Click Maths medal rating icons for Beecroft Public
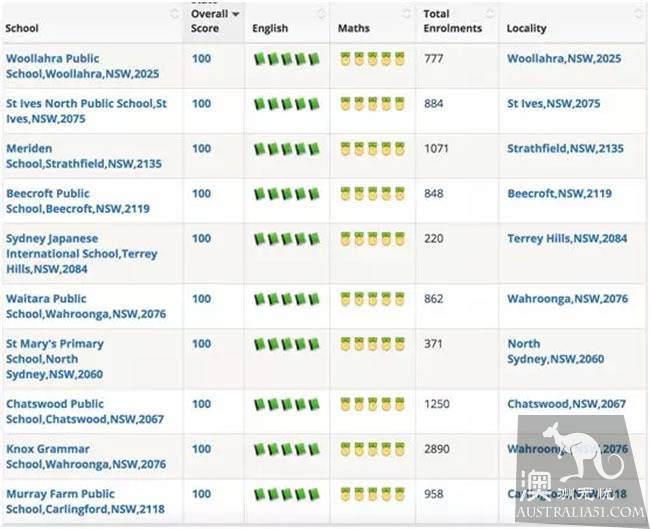Viewport: 650px width, 529px height. point(372,194)
